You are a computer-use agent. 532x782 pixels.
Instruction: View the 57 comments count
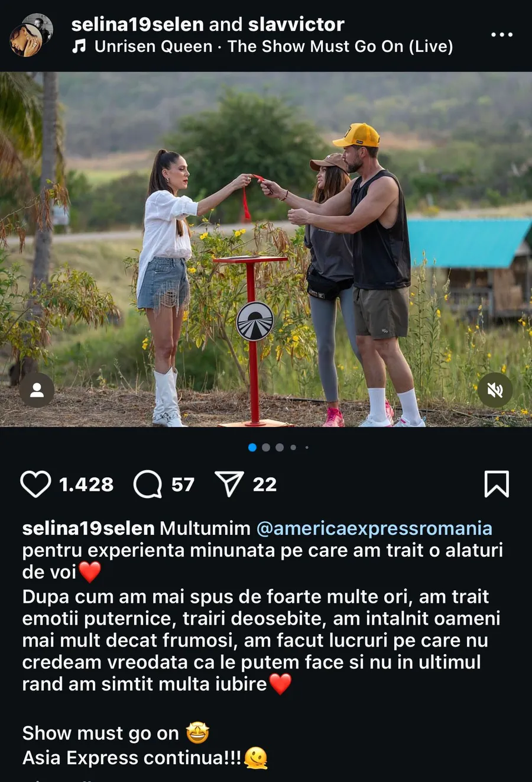coord(183,484)
